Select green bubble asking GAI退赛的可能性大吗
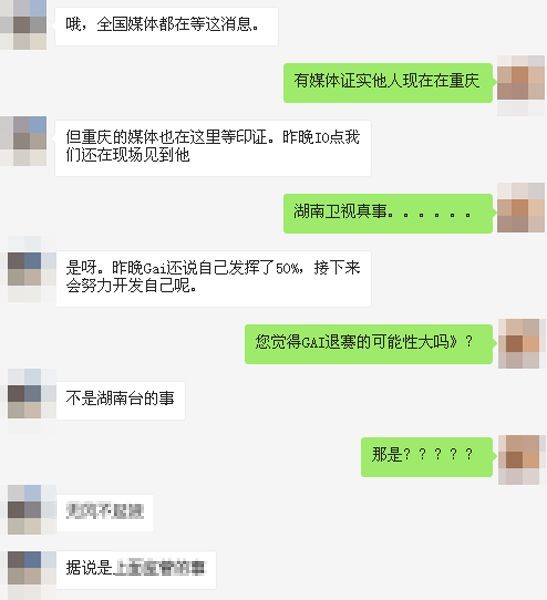The image size is (547, 600). pos(369,344)
